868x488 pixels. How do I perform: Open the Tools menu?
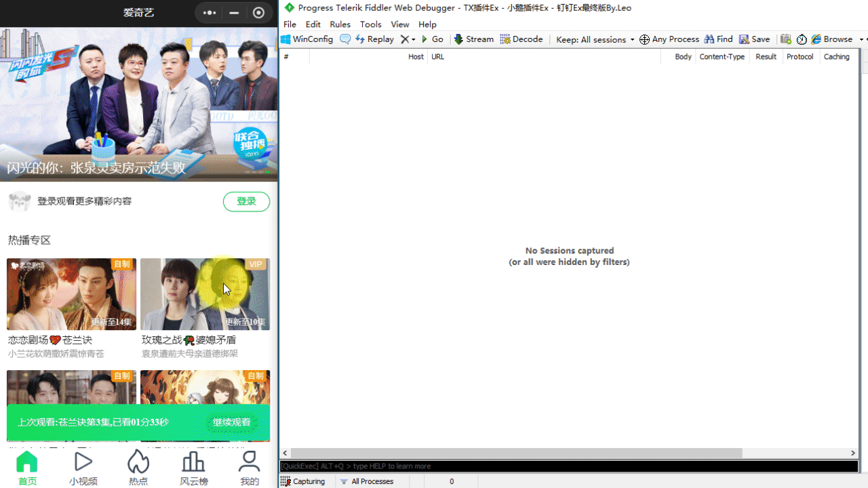click(x=370, y=24)
